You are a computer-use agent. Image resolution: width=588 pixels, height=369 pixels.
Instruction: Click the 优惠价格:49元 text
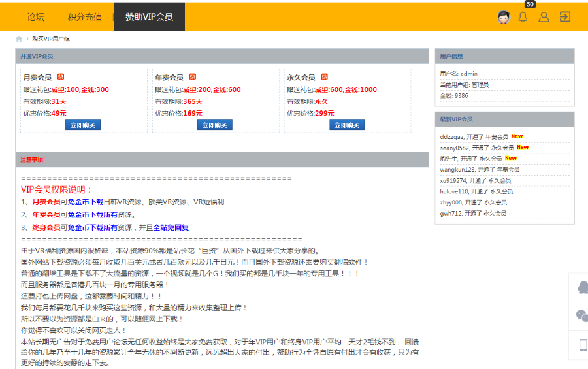(x=44, y=113)
